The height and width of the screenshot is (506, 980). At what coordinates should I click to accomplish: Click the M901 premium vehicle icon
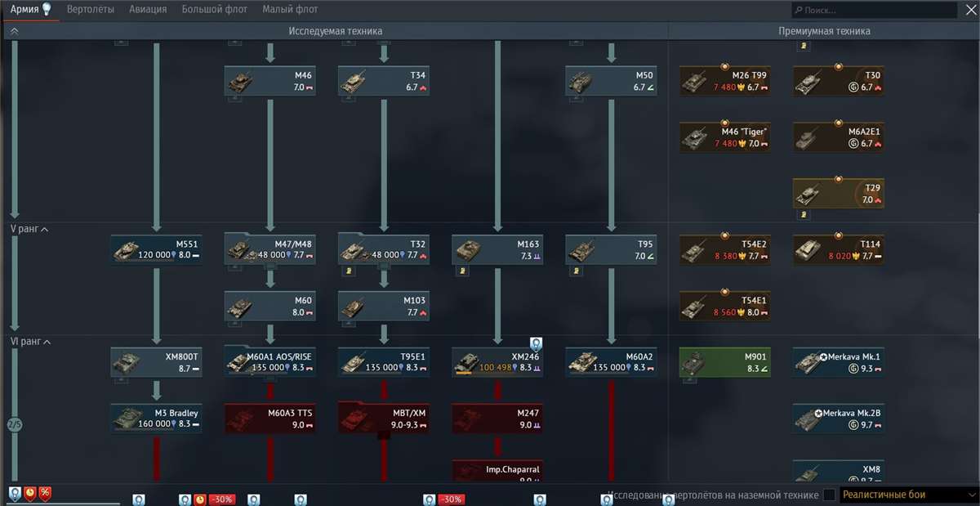724,360
